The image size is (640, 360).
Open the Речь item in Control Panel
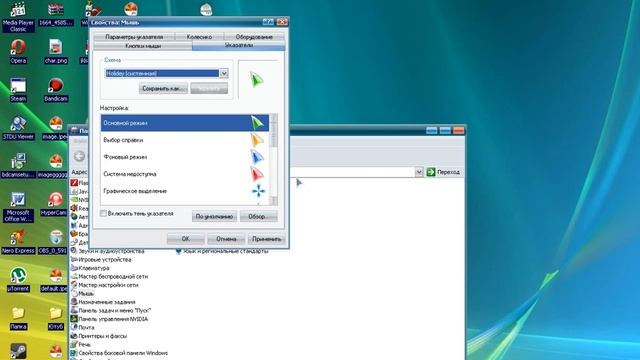[81, 344]
